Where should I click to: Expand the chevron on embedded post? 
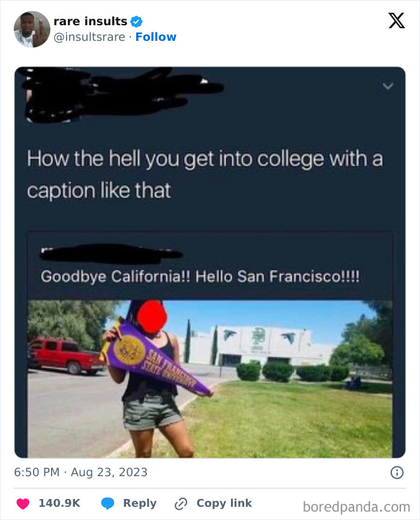click(x=388, y=86)
